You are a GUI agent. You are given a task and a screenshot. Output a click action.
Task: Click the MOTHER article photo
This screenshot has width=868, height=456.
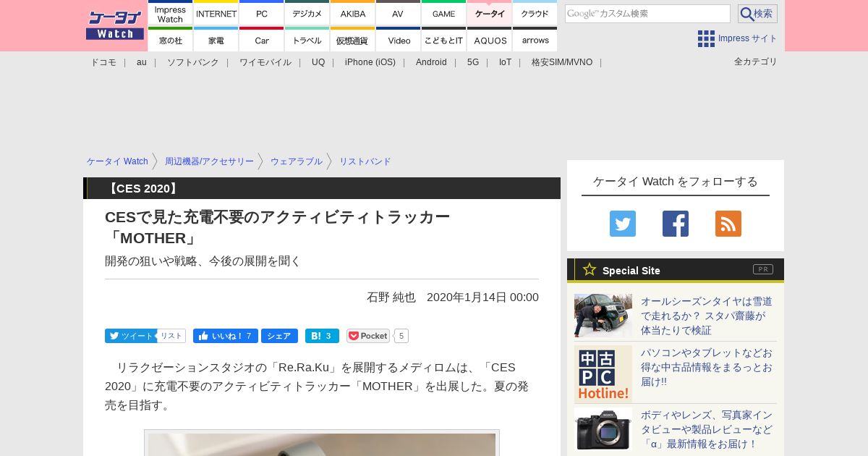(322, 443)
